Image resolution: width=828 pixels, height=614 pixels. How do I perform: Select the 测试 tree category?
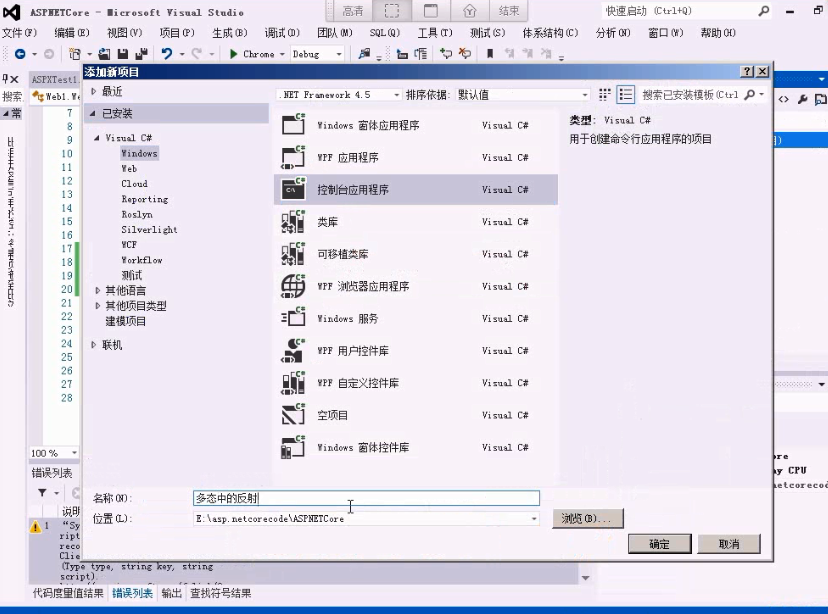click(131, 275)
